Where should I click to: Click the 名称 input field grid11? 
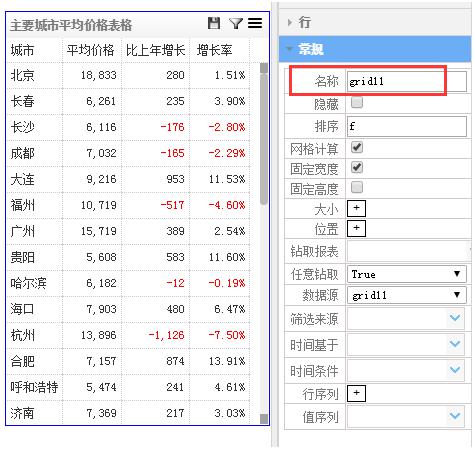point(406,81)
